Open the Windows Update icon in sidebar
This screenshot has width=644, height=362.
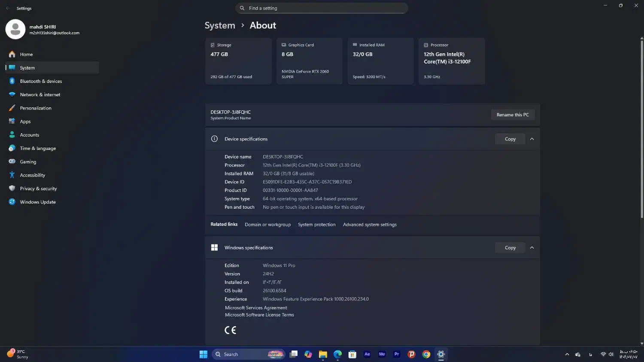(12, 202)
